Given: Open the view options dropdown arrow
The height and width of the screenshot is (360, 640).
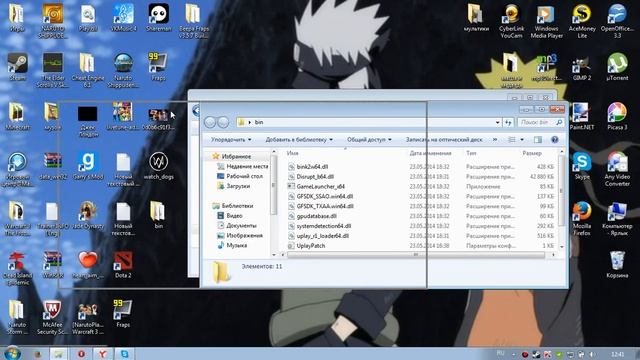Looking at the screenshot, I should coord(522,140).
